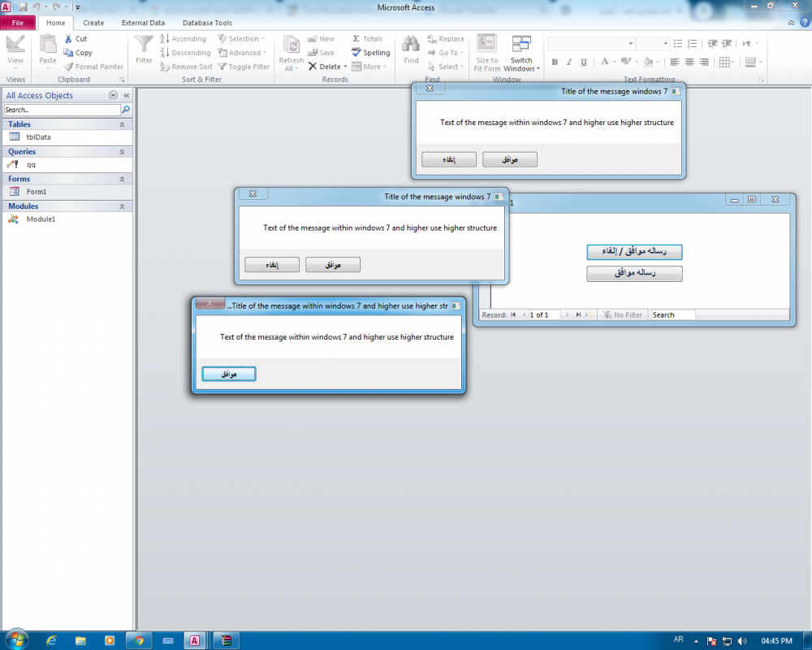Click the Paste clipboard icon
Viewport: 812px width, 650px height.
tap(48, 45)
